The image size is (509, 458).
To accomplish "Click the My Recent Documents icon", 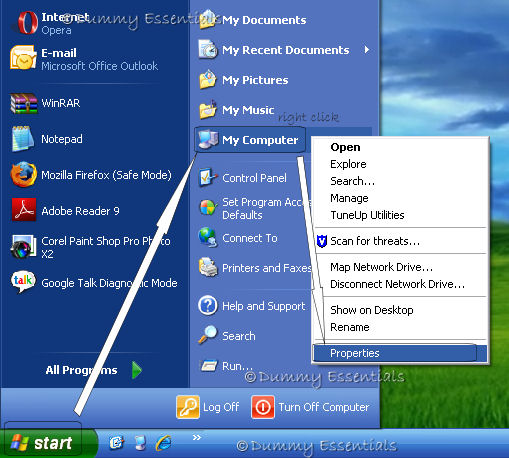I will click(x=208, y=49).
